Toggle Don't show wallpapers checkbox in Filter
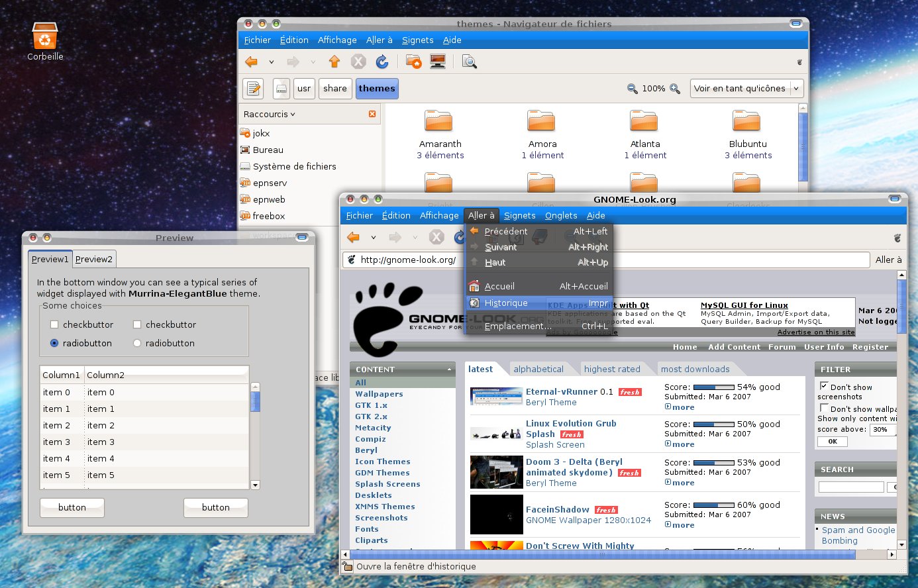Viewport: 918px width, 588px height. 824,408
